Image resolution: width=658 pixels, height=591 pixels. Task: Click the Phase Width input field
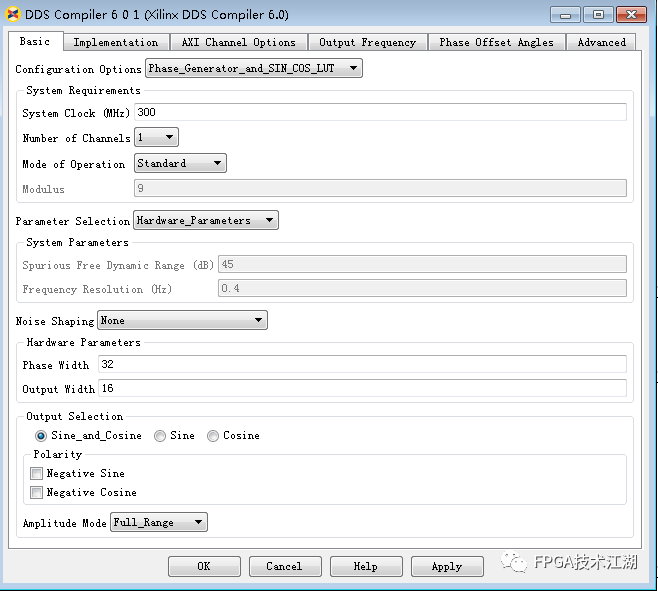(362, 364)
